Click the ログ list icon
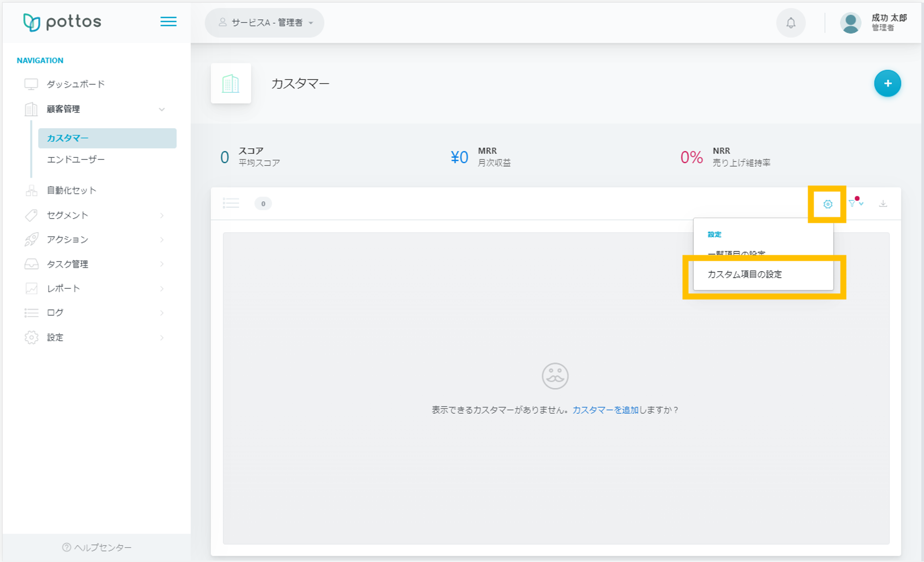 [31, 313]
